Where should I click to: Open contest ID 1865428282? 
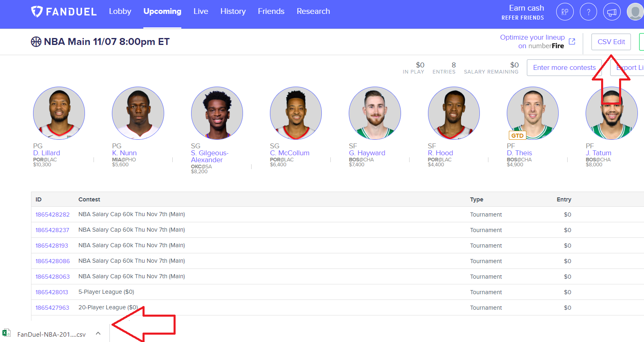click(x=52, y=215)
